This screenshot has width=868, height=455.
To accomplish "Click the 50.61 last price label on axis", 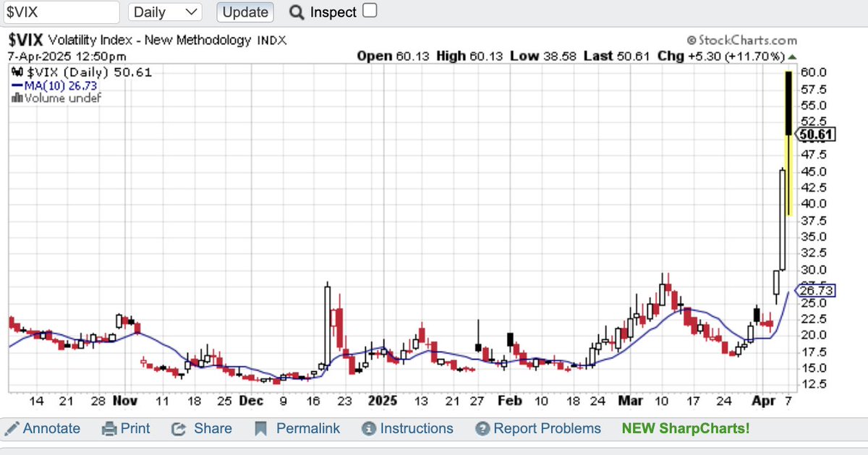I will tap(817, 135).
